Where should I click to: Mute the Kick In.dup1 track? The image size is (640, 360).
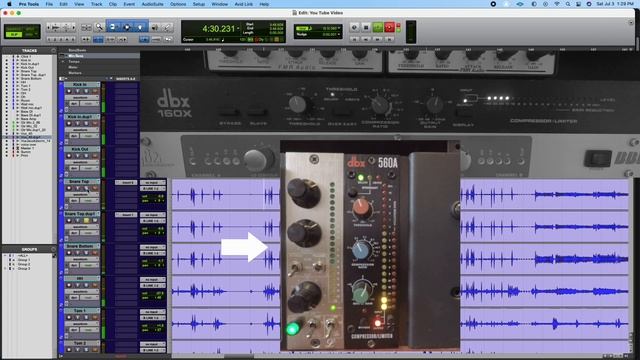point(95,123)
